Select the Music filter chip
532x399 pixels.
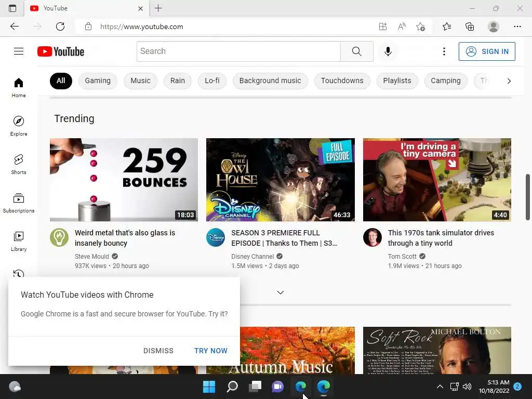pyautogui.click(x=140, y=81)
